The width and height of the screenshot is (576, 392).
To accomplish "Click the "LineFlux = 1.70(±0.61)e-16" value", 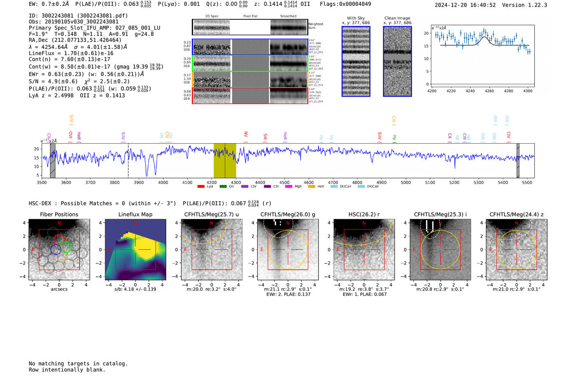I will [x=71, y=53].
